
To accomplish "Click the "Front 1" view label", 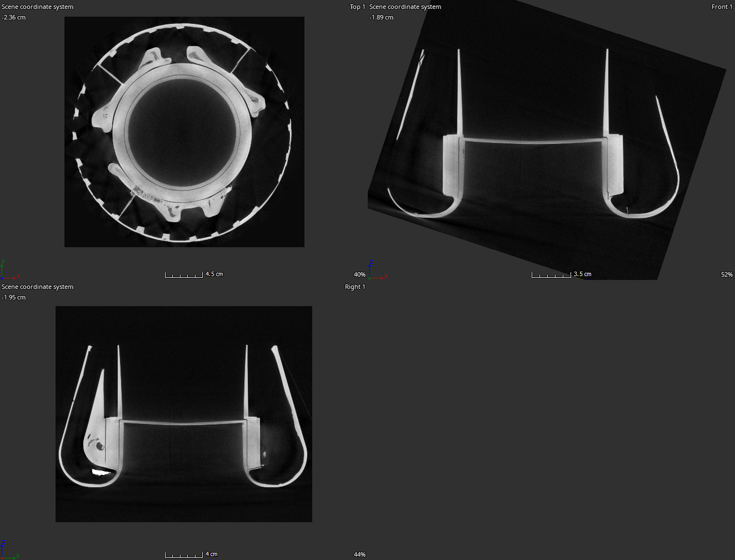I will 722,7.
